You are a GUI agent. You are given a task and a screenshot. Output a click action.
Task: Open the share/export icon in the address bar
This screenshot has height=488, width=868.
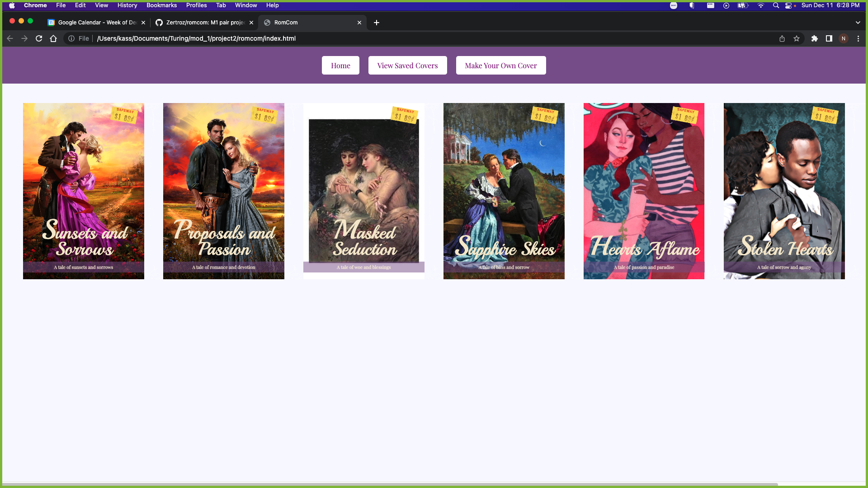click(782, 38)
